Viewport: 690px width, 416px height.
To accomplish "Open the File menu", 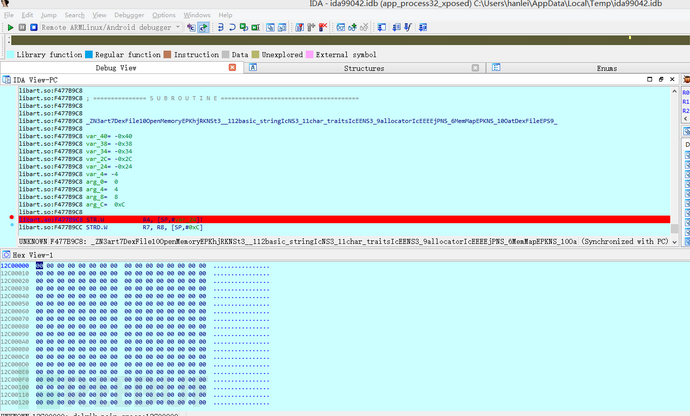I will point(9,15).
